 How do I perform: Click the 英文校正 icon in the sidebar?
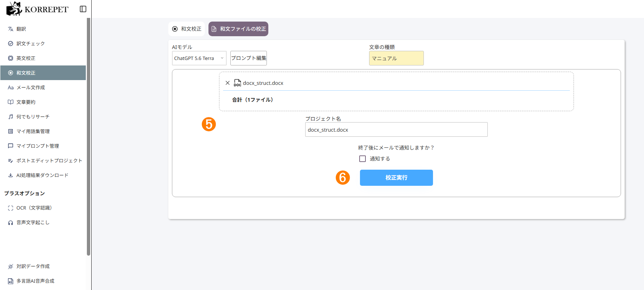(x=11, y=58)
